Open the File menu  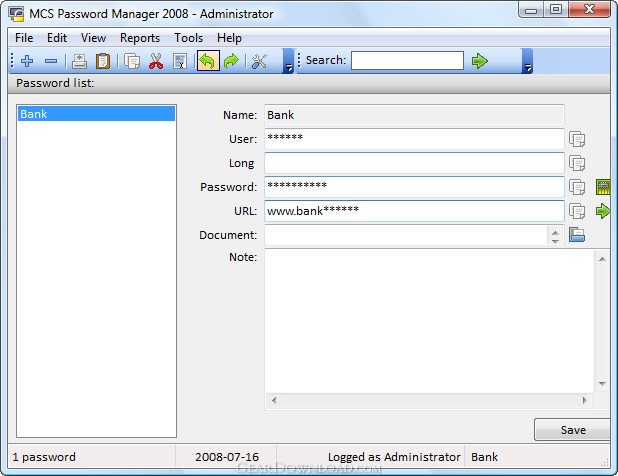24,38
